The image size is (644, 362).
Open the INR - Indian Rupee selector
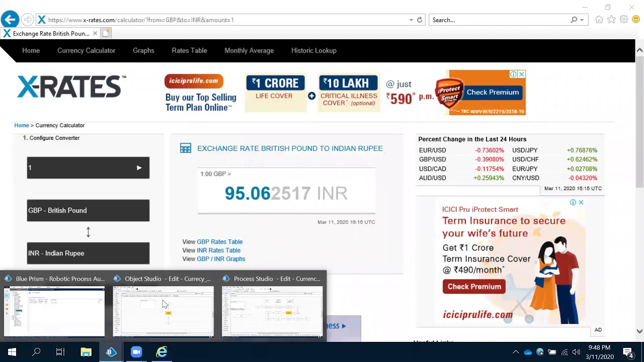[88, 253]
